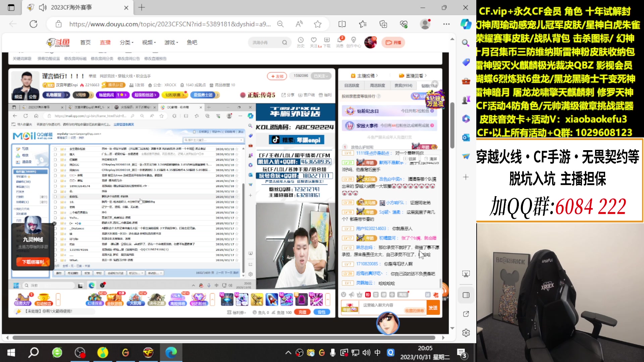Expand gift list arrow beside 钻石粉丝

coord(212,299)
